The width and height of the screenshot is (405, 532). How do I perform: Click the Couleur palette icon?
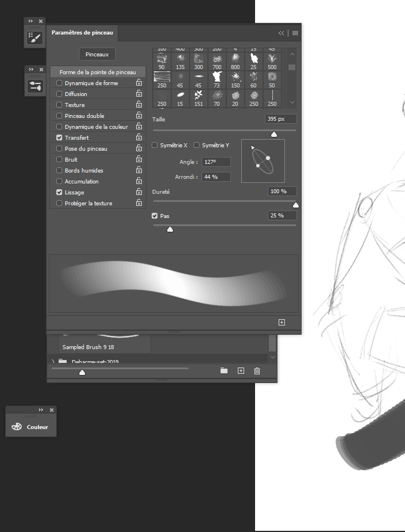pyautogui.click(x=17, y=427)
